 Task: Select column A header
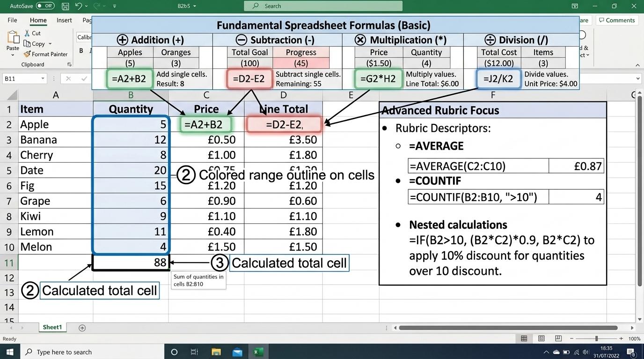(x=56, y=95)
